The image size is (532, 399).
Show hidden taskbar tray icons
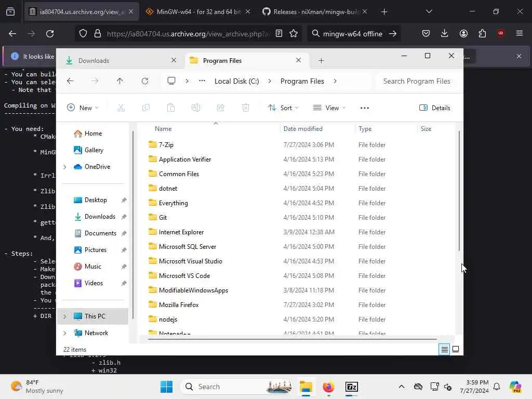tap(402, 387)
